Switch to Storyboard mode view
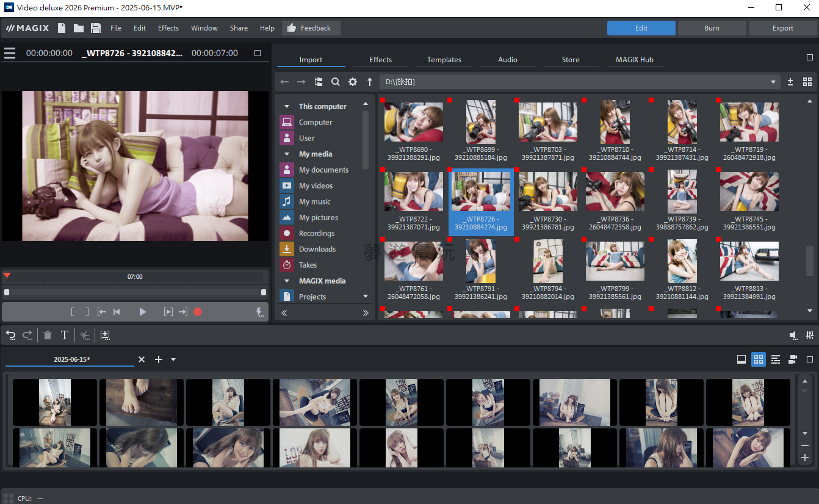 pos(741,359)
